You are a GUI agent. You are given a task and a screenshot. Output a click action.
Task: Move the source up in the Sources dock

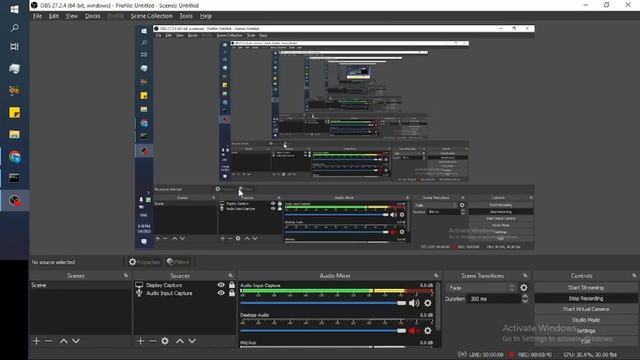coord(180,341)
